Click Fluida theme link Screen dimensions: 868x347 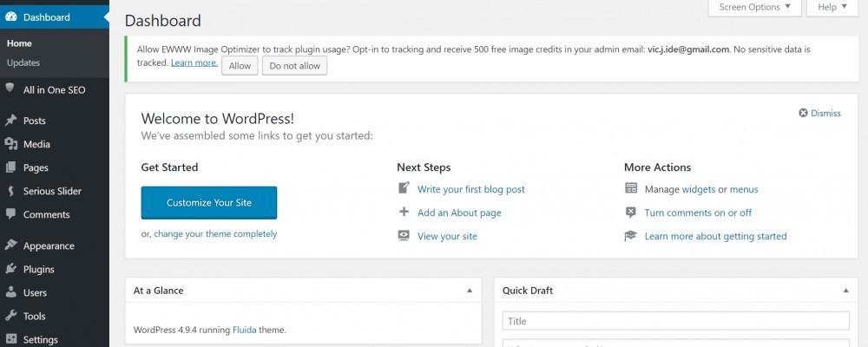(245, 330)
